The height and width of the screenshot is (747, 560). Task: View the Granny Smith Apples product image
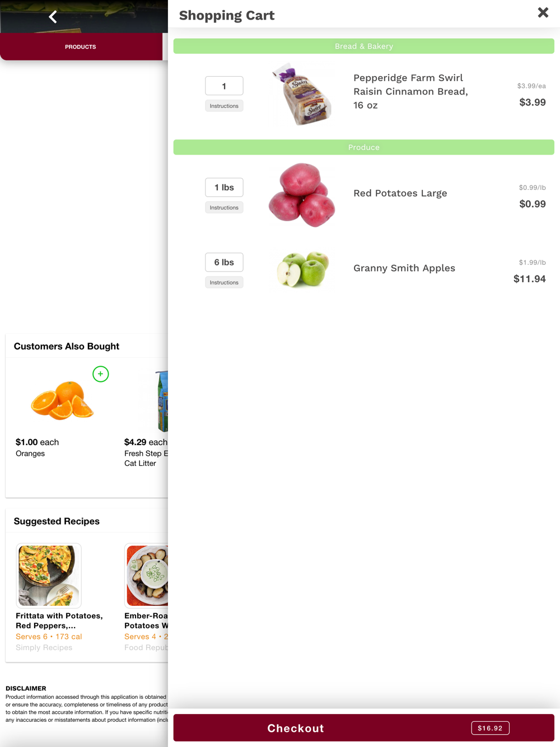[x=303, y=269]
